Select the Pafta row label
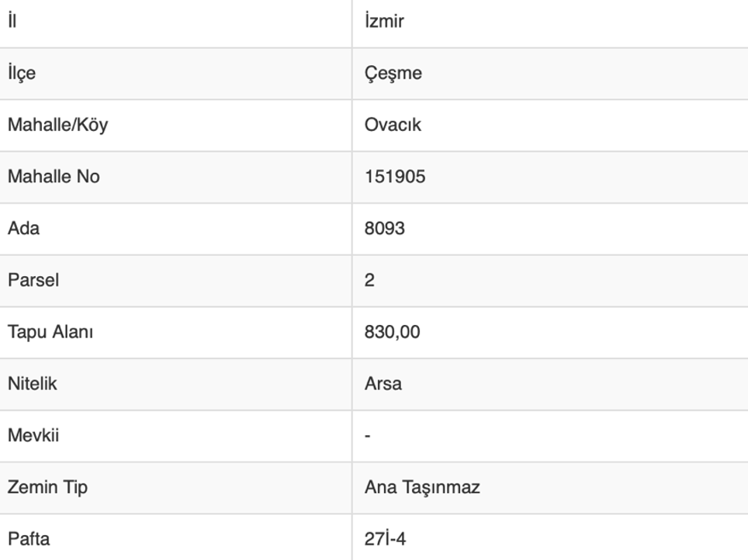Screen dimensions: 748x560 [x=29, y=538]
